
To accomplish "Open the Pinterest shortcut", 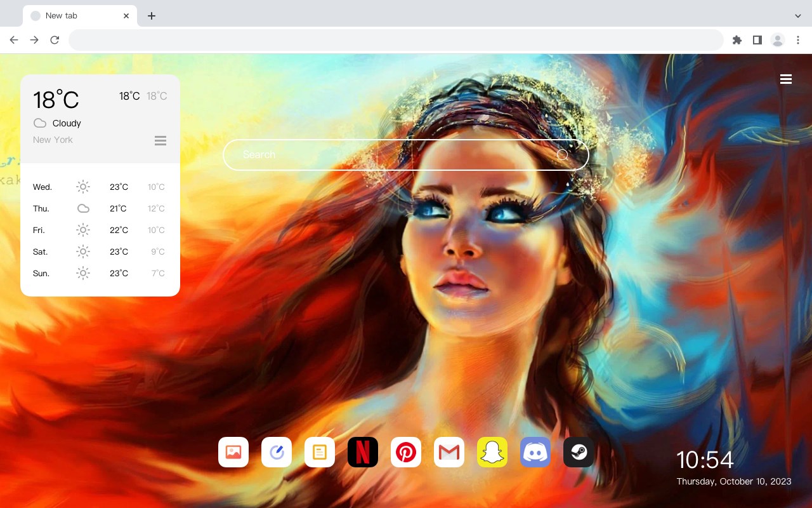I will pos(406,452).
